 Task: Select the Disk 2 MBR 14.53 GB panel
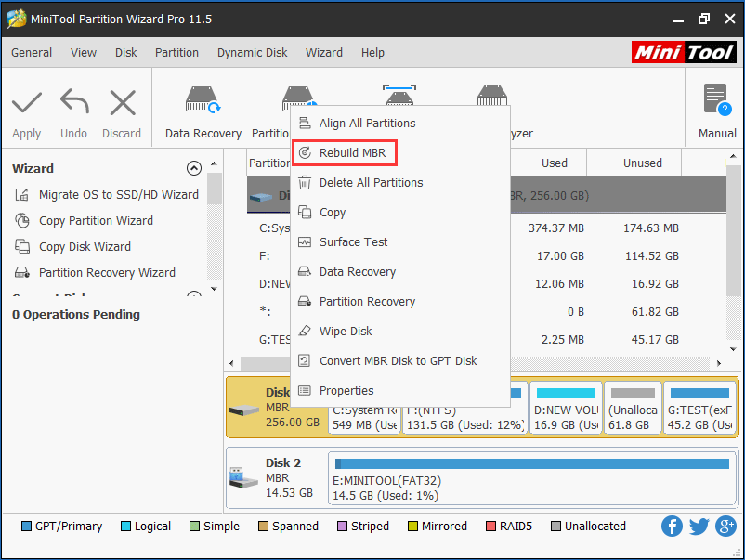click(x=482, y=478)
